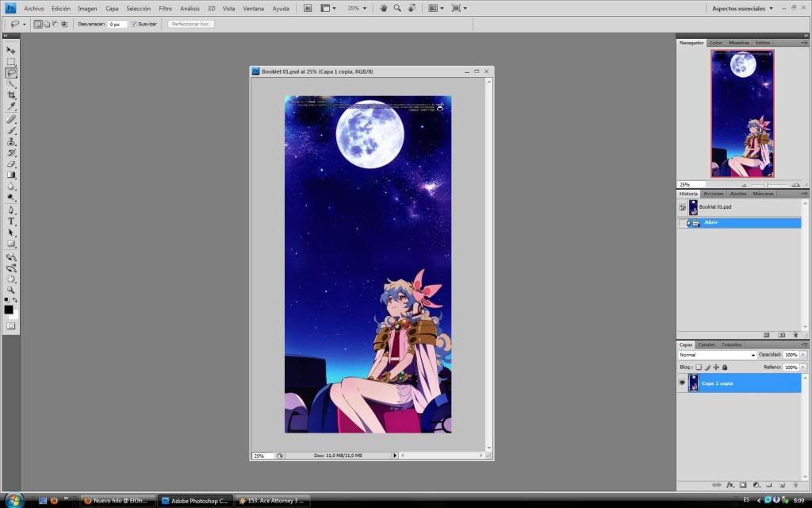Open the arrange documents dropdown
Screen dimensions: 812x508
tap(435, 8)
